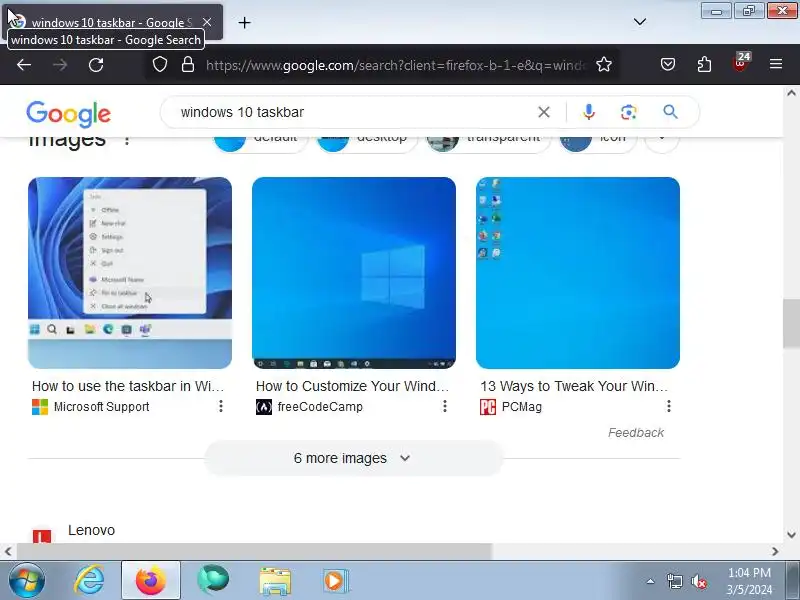Click the horizontal scrollbar thumb

tap(254, 551)
